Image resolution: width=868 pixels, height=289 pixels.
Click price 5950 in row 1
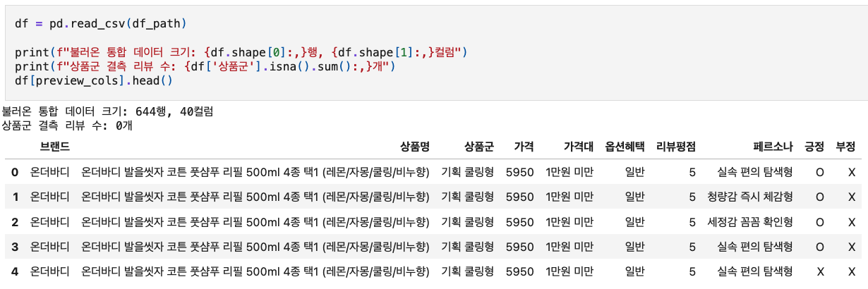[520, 197]
